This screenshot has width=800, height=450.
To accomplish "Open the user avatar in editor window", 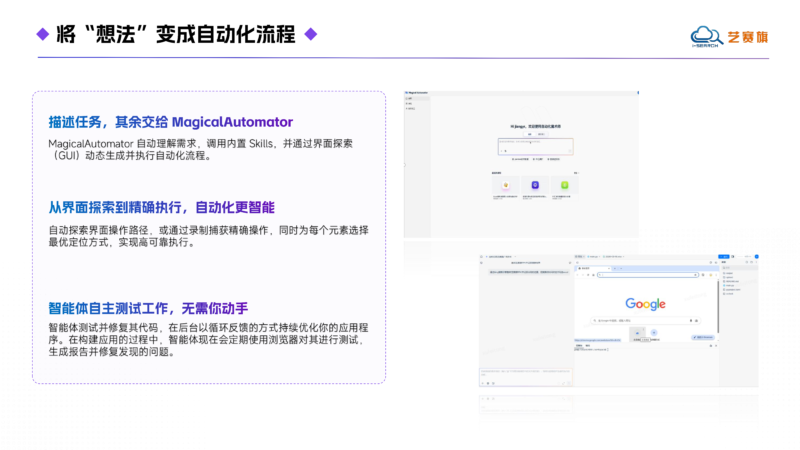I will tap(757, 257).
